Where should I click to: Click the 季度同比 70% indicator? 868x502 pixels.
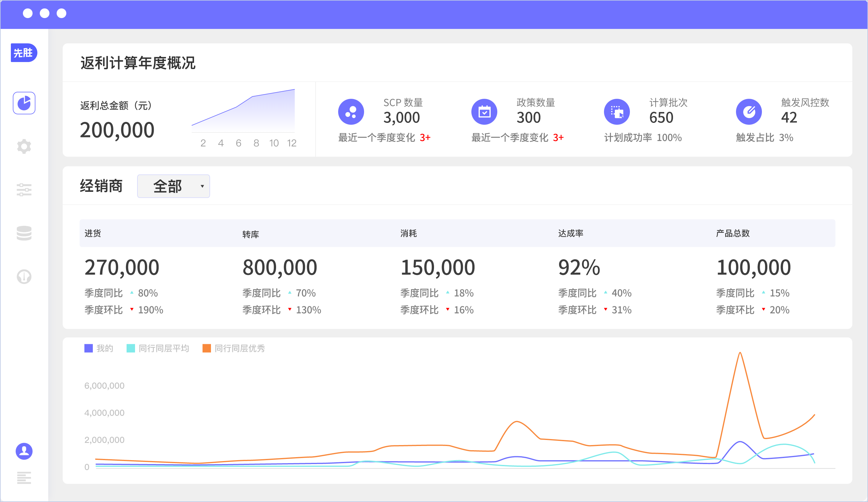click(279, 293)
